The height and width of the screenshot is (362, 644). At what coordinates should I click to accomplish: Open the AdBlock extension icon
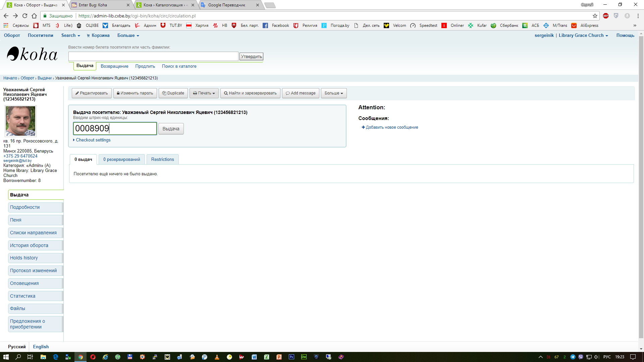pos(605,16)
